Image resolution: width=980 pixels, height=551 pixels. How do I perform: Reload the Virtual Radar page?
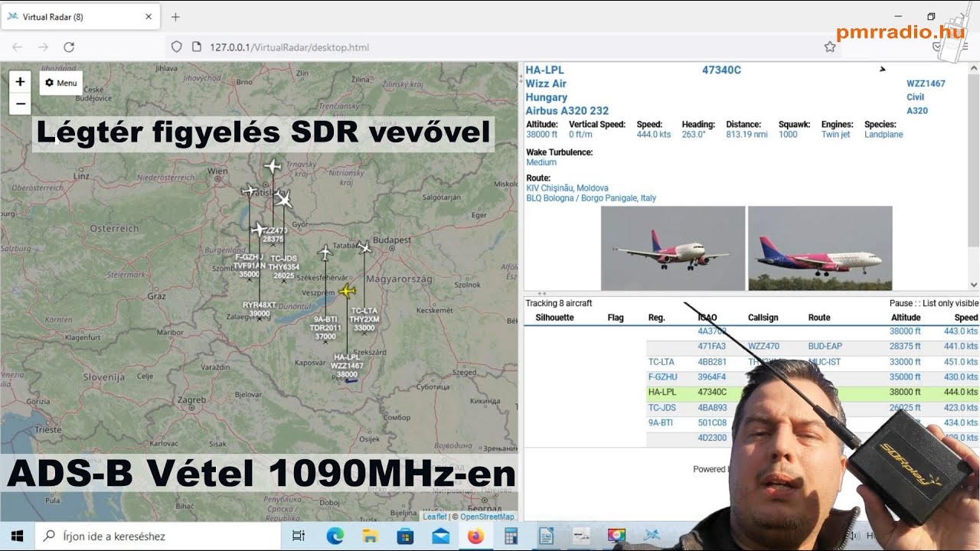point(69,47)
